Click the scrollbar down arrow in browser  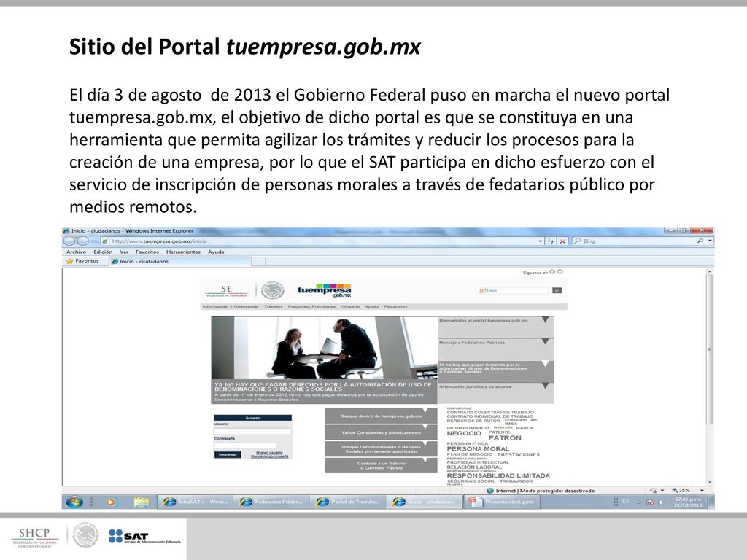710,482
